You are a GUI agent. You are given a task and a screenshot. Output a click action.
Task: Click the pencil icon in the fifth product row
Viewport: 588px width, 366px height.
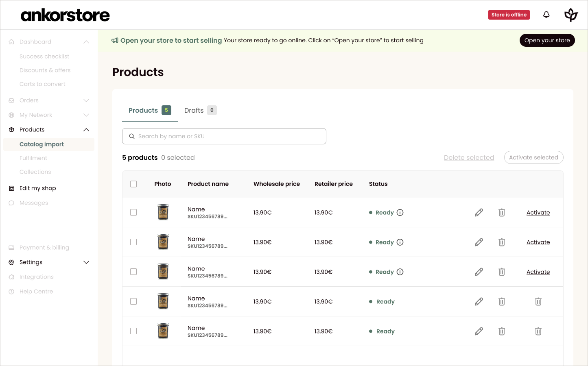[479, 331]
